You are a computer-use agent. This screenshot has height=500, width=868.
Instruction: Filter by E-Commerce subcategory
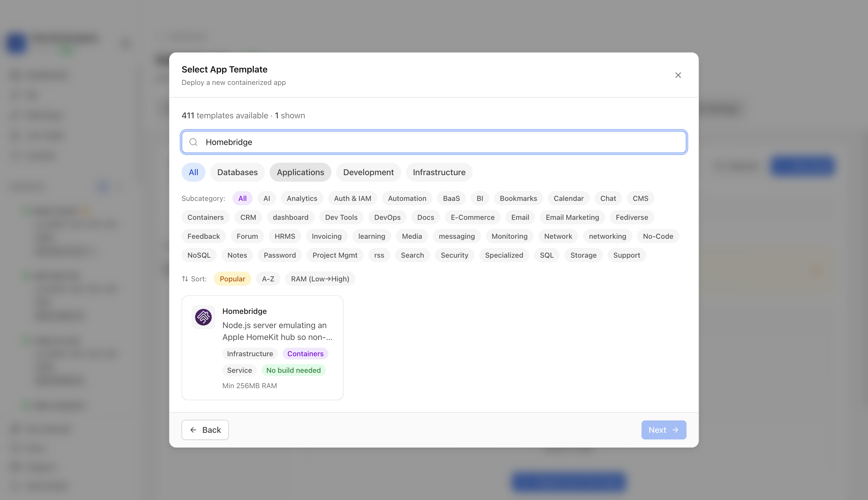click(472, 217)
